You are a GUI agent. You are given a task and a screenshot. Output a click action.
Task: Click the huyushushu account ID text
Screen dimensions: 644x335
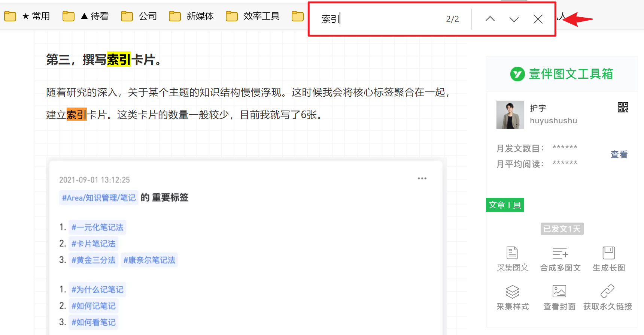point(553,121)
